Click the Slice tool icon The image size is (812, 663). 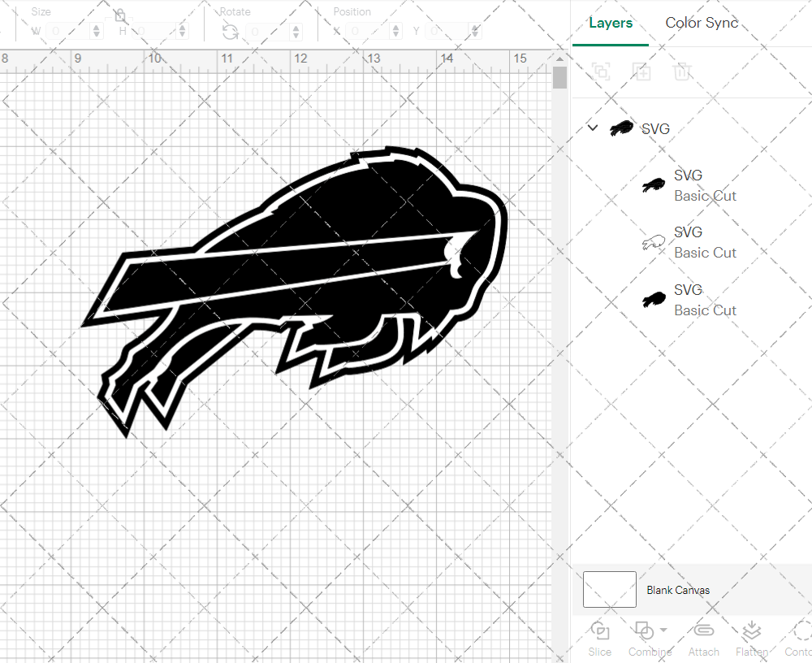(600, 631)
